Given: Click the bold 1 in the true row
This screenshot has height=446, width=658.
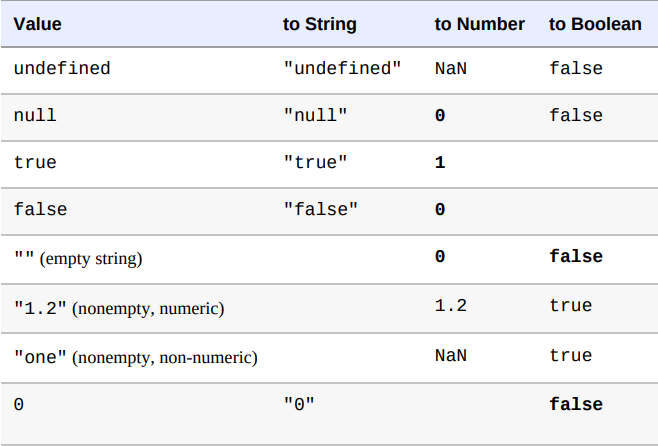Looking at the screenshot, I should [x=440, y=162].
